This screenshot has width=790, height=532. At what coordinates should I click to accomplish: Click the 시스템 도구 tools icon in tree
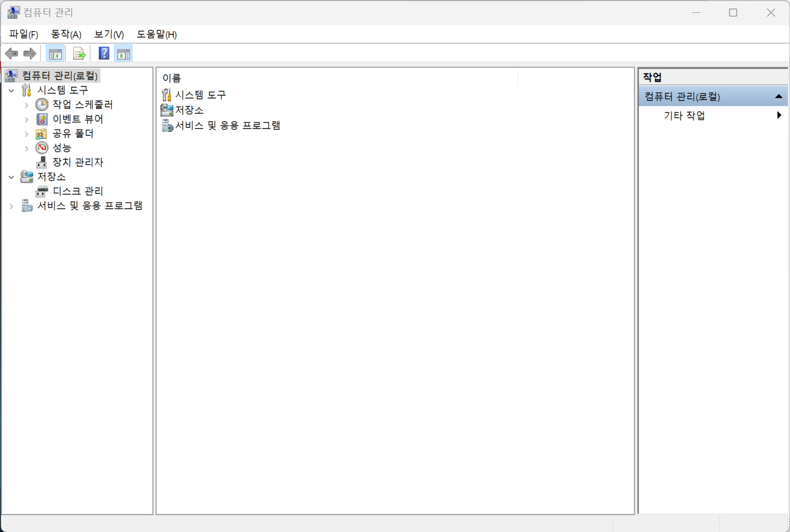[x=26, y=90]
